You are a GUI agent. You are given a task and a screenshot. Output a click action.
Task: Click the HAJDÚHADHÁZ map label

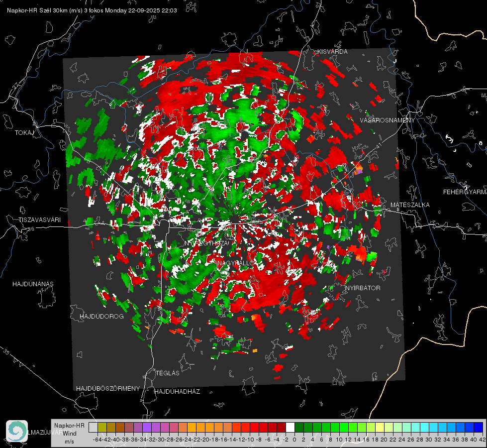(177, 391)
